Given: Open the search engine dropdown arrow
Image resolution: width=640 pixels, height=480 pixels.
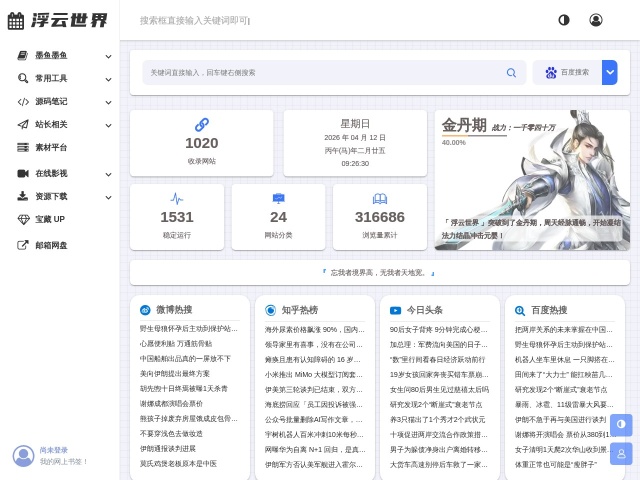Looking at the screenshot, I should point(609,72).
